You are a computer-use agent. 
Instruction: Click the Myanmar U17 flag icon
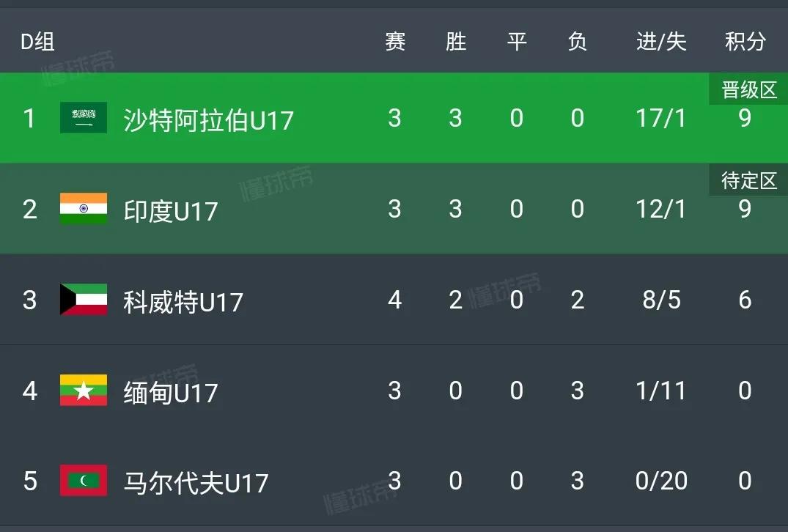coord(83,391)
